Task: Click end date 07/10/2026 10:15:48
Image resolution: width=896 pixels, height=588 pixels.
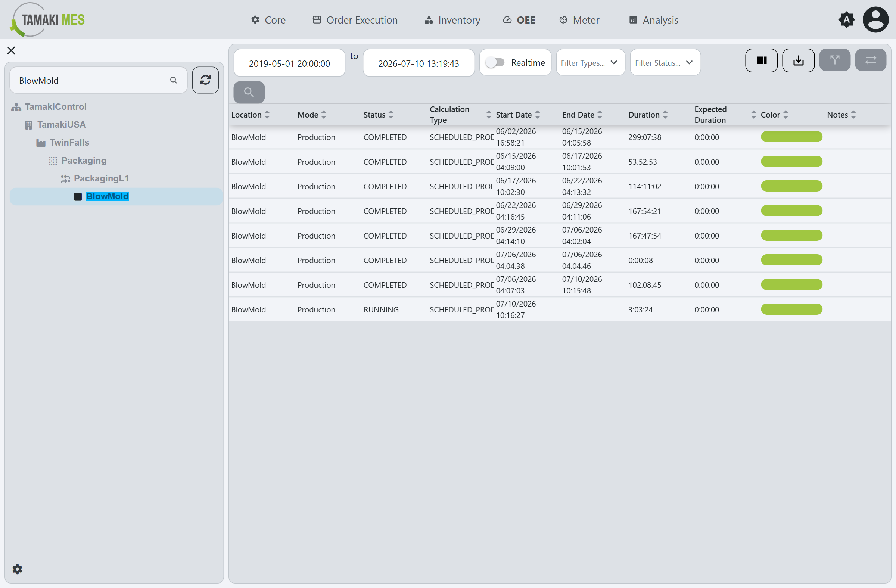Action: click(x=582, y=285)
